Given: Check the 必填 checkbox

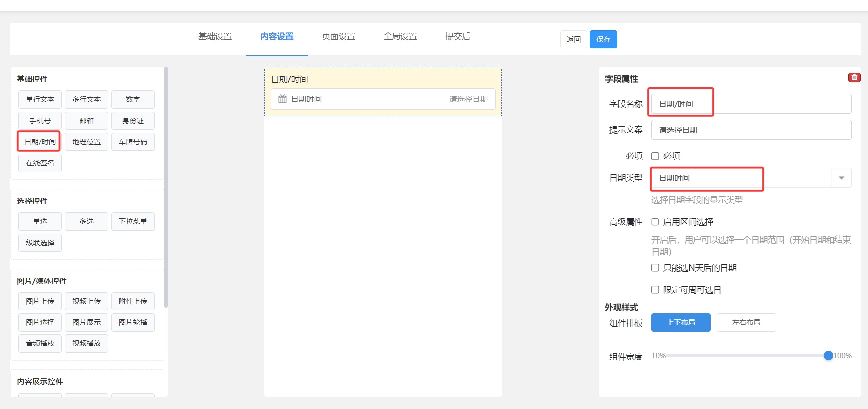Looking at the screenshot, I should click(655, 156).
